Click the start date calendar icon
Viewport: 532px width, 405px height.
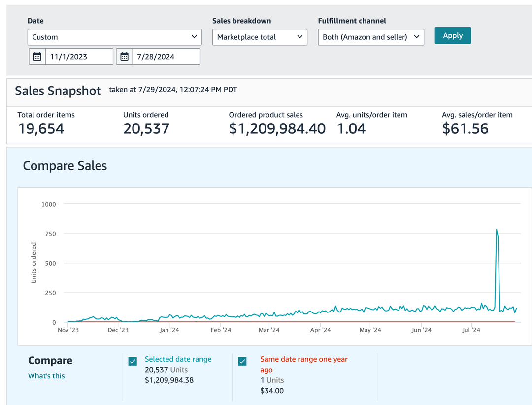pyautogui.click(x=37, y=57)
